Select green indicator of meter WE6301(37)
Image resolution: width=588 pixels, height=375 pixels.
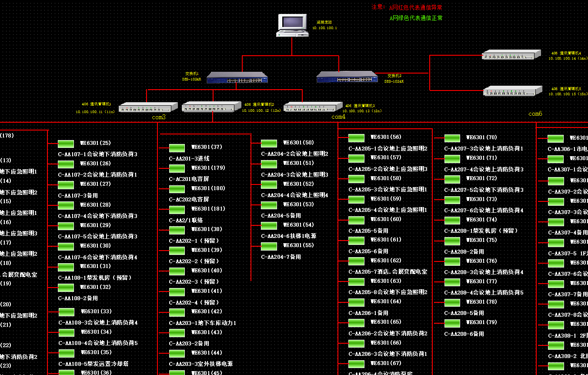point(177,148)
